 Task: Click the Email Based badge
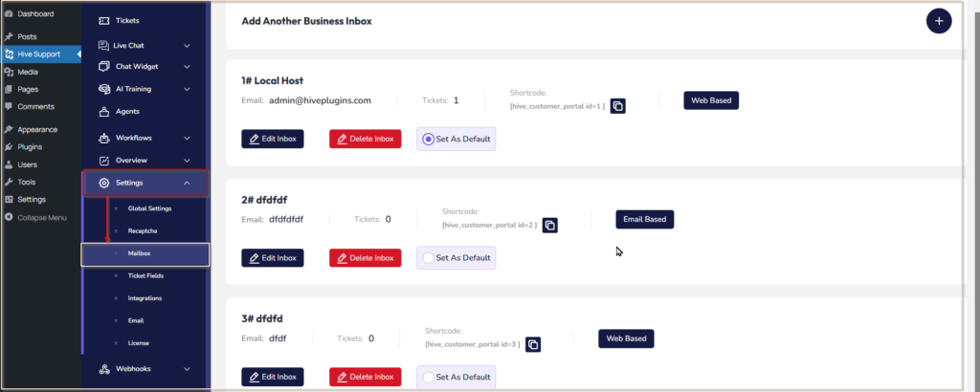click(x=644, y=220)
